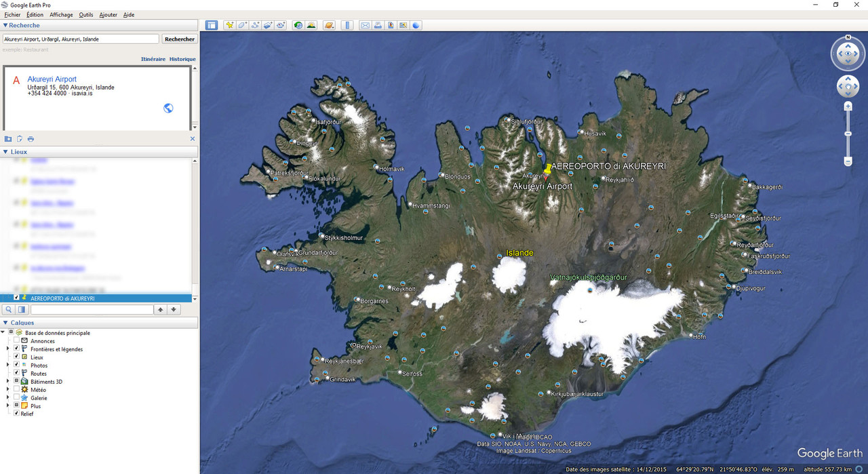Expand Frontières et légendes tree node
868x474 pixels.
(x=8, y=349)
